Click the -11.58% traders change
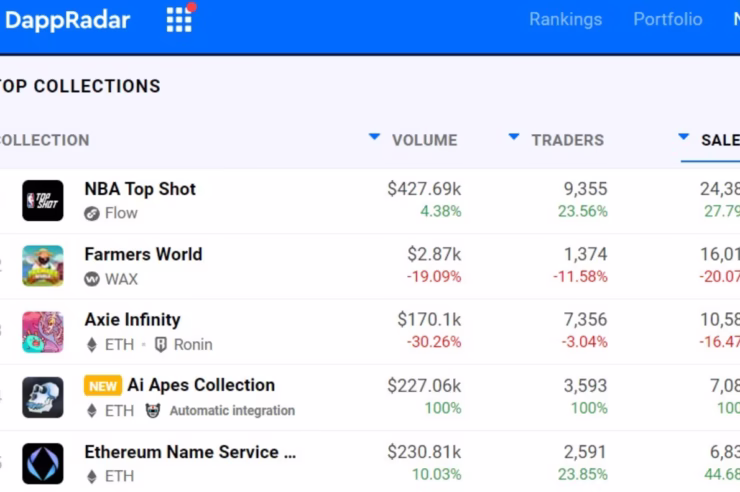Viewport: 740px width, 492px height. 580,276
